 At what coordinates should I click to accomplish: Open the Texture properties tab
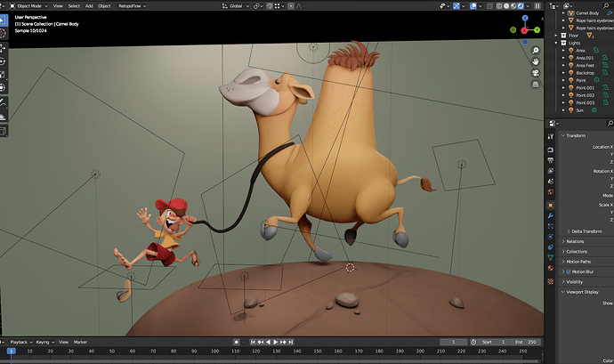click(551, 281)
